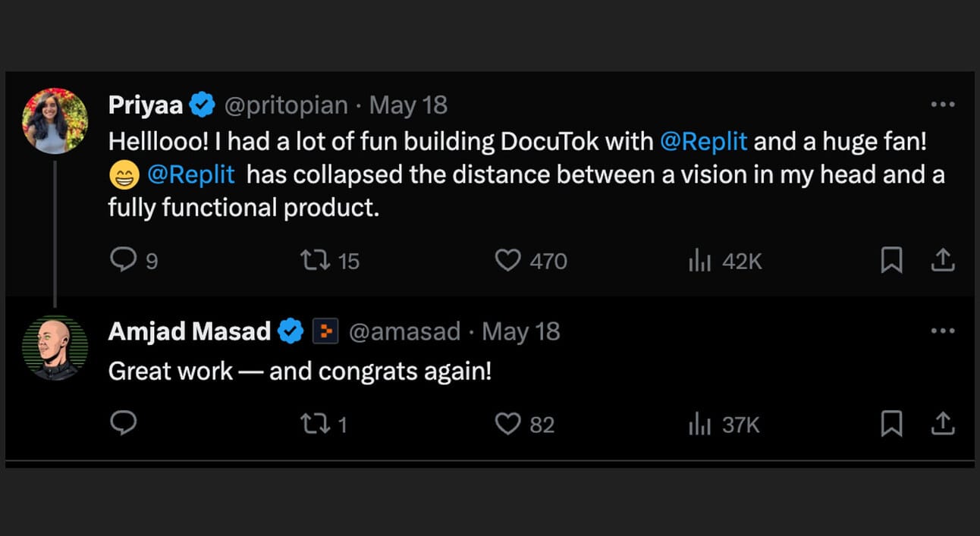Screen dimensions: 980x536
Task: Open more options menu on Priyaa's tweet
Action: (x=942, y=105)
